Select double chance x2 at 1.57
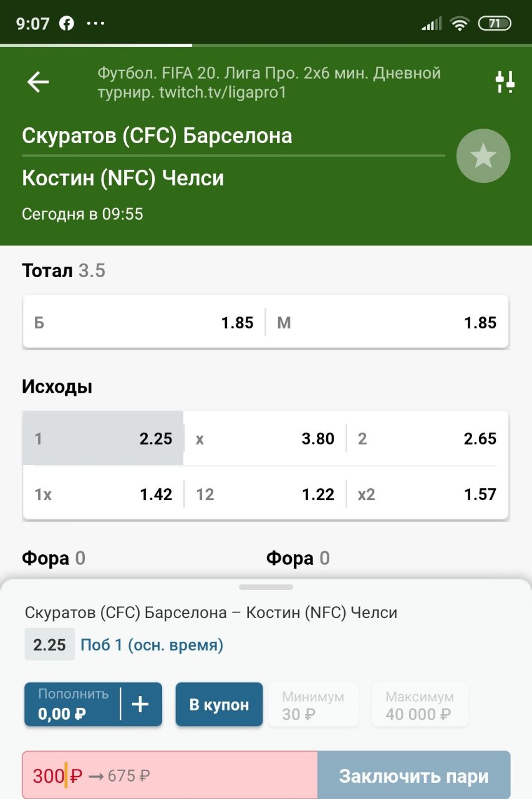The image size is (532, 799). click(427, 494)
